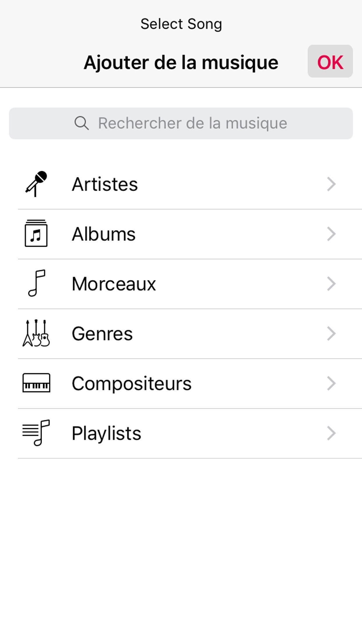The width and height of the screenshot is (362, 644).
Task: Expand Artistes with its chevron arrow
Action: tap(331, 184)
